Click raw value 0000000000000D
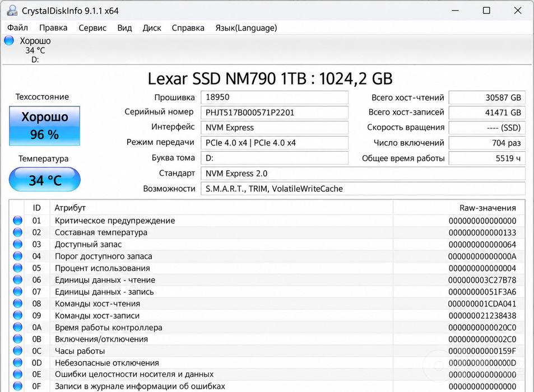The image size is (534, 392). pyautogui.click(x=482, y=363)
